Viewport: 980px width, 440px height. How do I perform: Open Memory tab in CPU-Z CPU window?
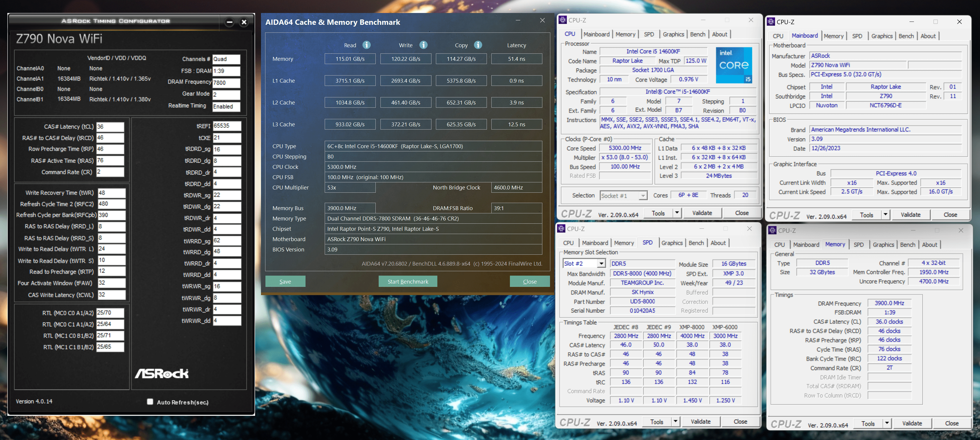[x=625, y=34]
